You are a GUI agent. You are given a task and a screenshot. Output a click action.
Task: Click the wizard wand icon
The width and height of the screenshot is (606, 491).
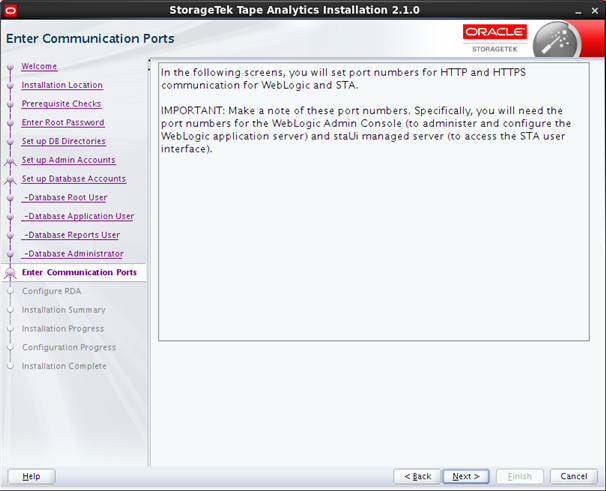(557, 41)
